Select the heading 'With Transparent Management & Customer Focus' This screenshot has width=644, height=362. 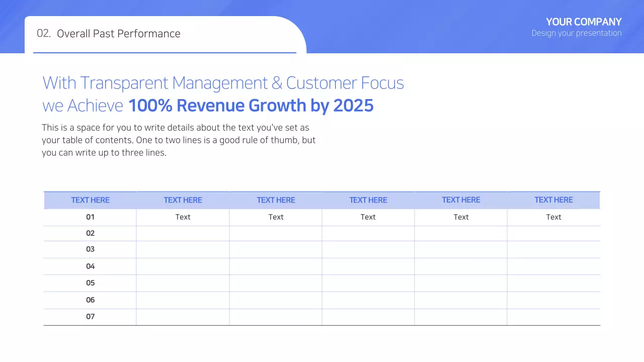tap(223, 82)
